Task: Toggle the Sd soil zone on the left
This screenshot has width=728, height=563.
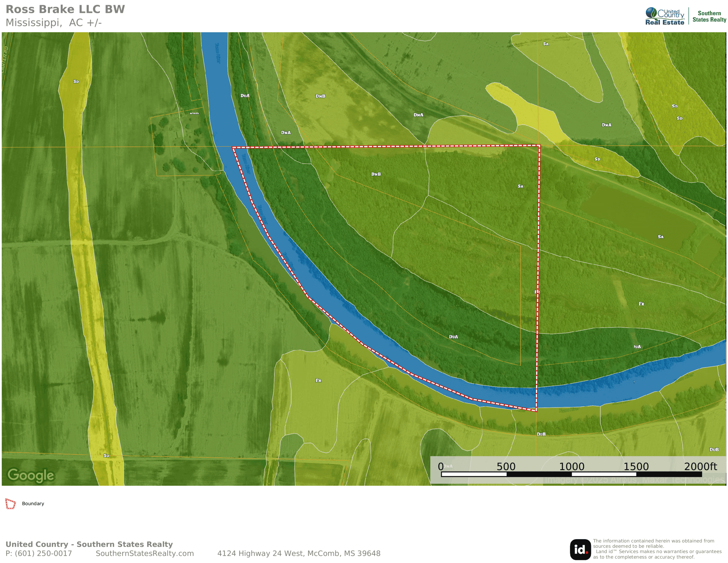Action: (x=76, y=81)
